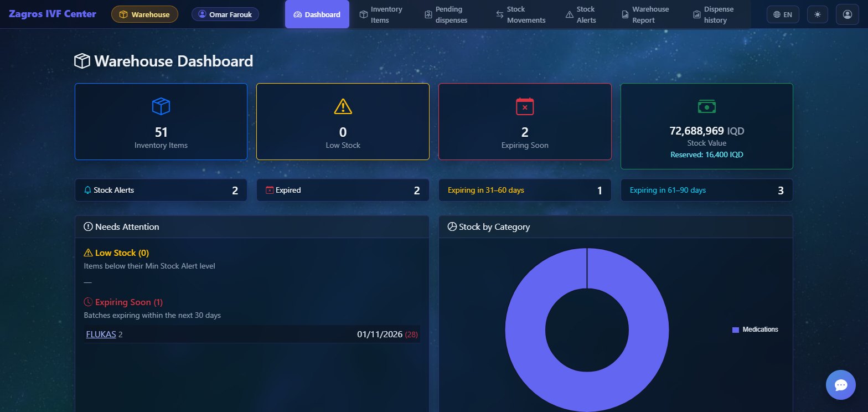
Task: Toggle the Medications legend swatch
Action: coord(735,329)
